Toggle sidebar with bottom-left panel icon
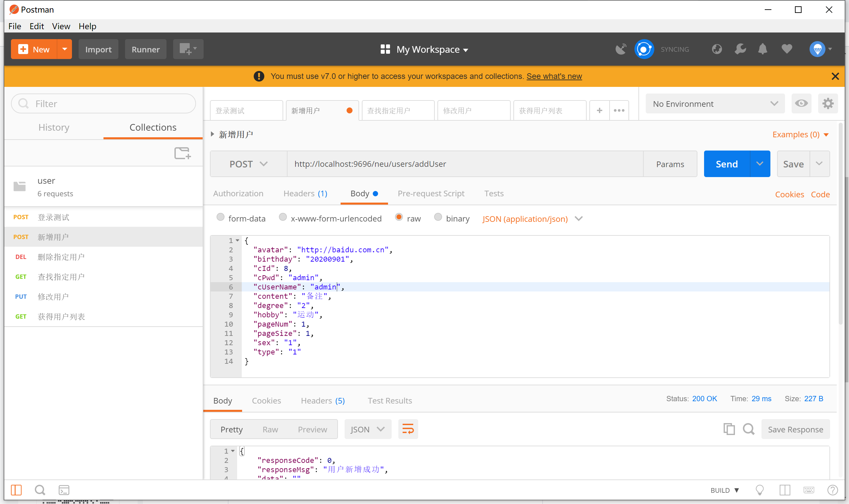 pyautogui.click(x=16, y=490)
